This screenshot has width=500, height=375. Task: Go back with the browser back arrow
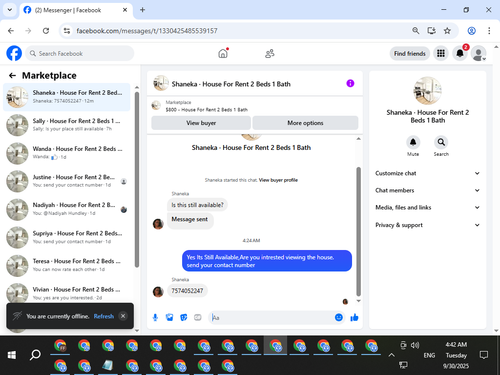(11, 31)
